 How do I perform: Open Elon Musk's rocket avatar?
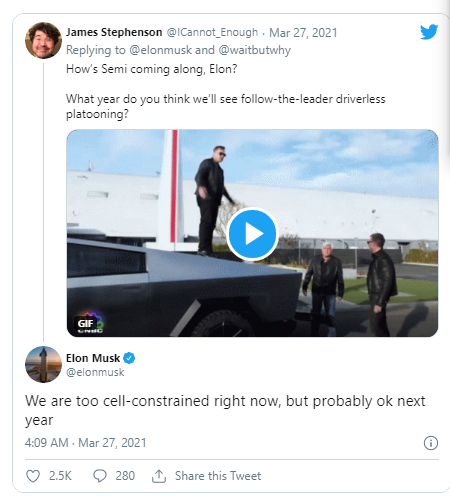click(x=43, y=364)
